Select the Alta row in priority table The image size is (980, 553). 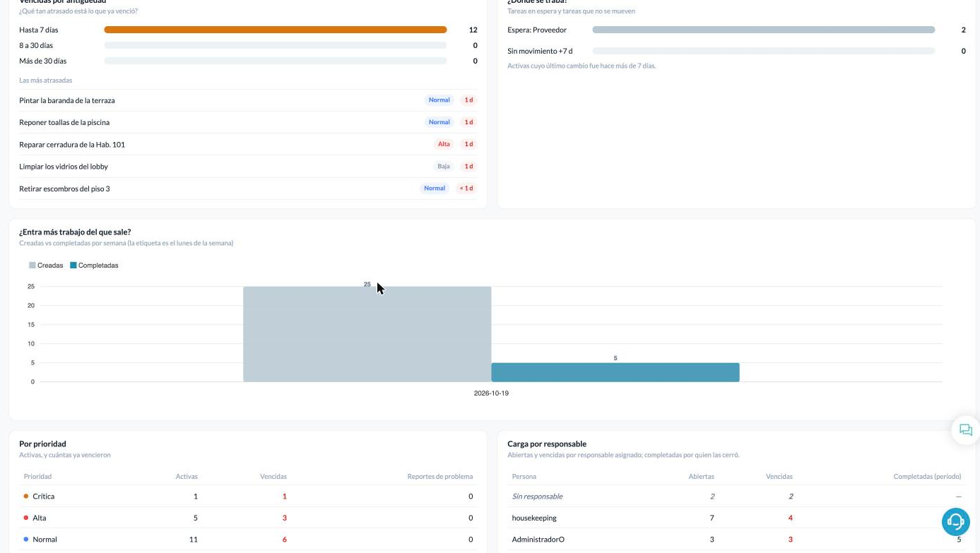248,518
